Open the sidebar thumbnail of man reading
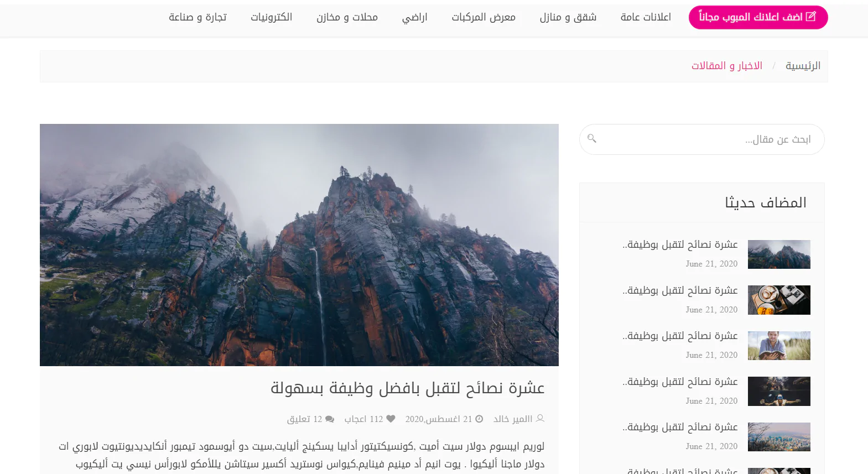Image resolution: width=868 pixels, height=474 pixels. (779, 346)
